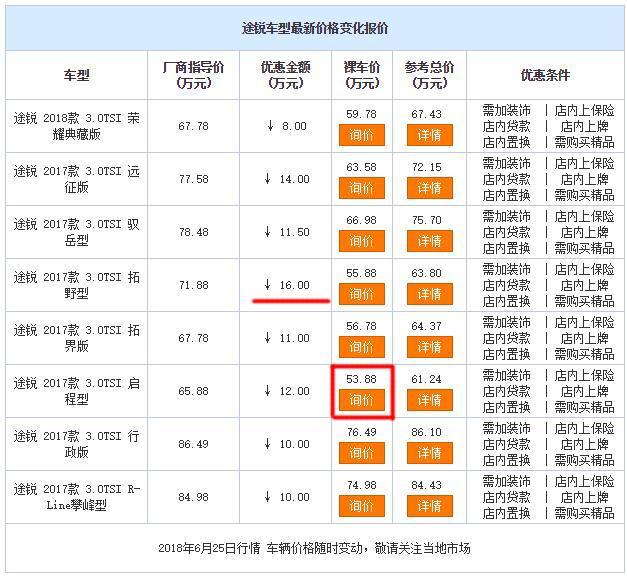Click 询价 button under 66.98 price

[361, 241]
